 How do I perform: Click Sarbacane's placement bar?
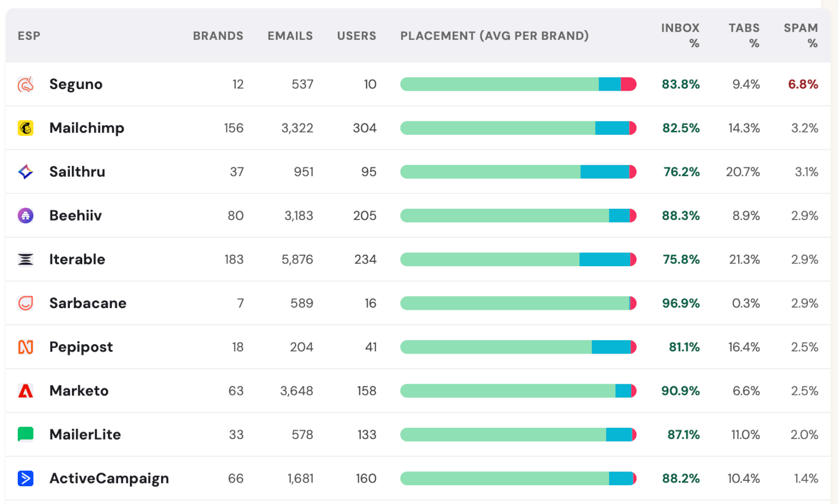[518, 303]
